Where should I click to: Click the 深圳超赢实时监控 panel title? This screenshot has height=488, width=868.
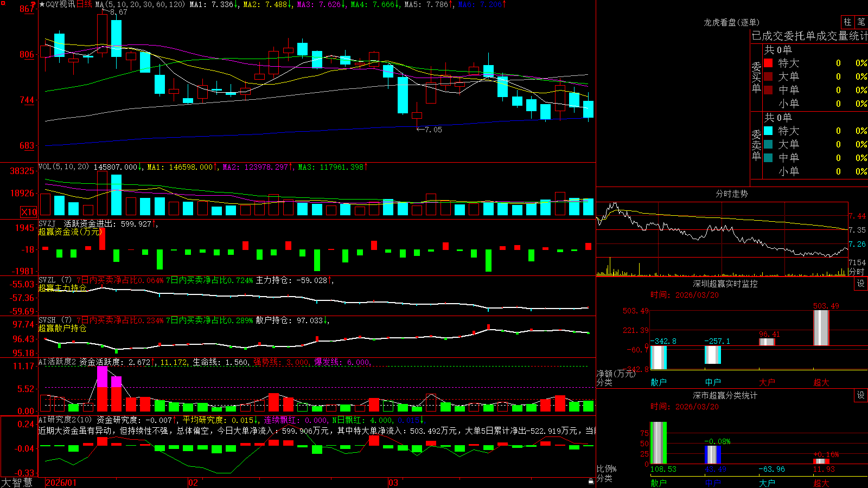(x=725, y=284)
